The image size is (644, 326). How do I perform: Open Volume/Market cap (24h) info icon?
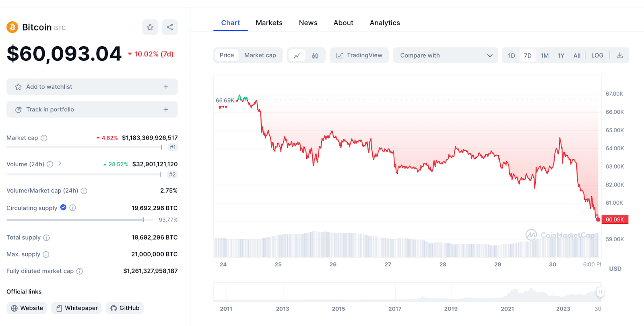84,191
